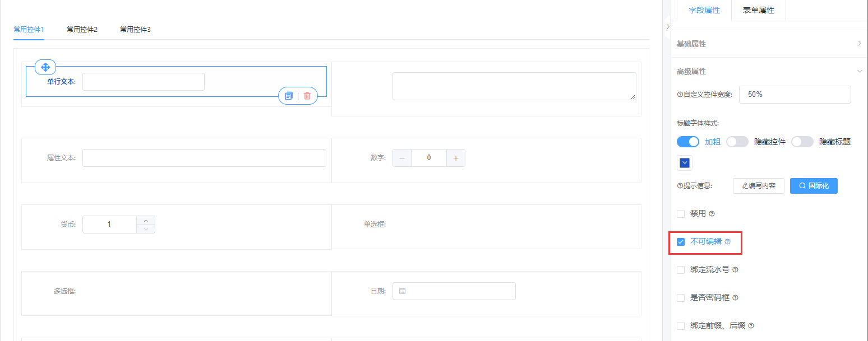The image size is (868, 341).
Task: Click the red trash delete icon
Action: tap(307, 96)
